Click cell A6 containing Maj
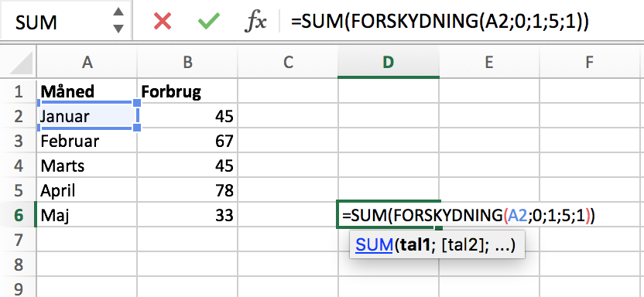The height and width of the screenshot is (297, 644). 87,215
